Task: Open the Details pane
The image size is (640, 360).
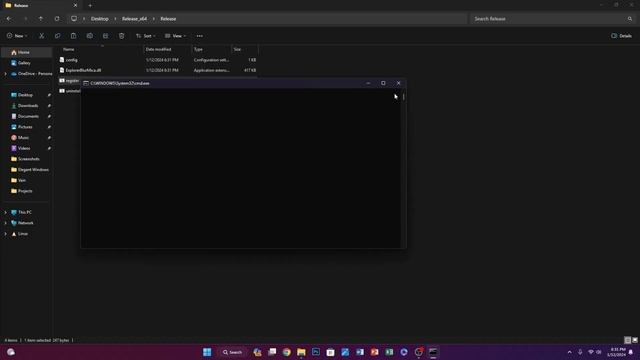Action: click(x=621, y=36)
